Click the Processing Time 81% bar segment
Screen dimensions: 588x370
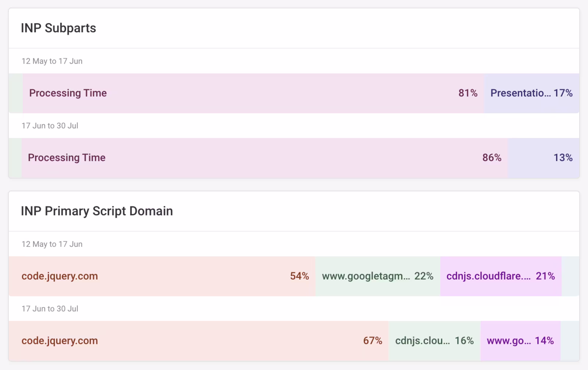pos(253,93)
